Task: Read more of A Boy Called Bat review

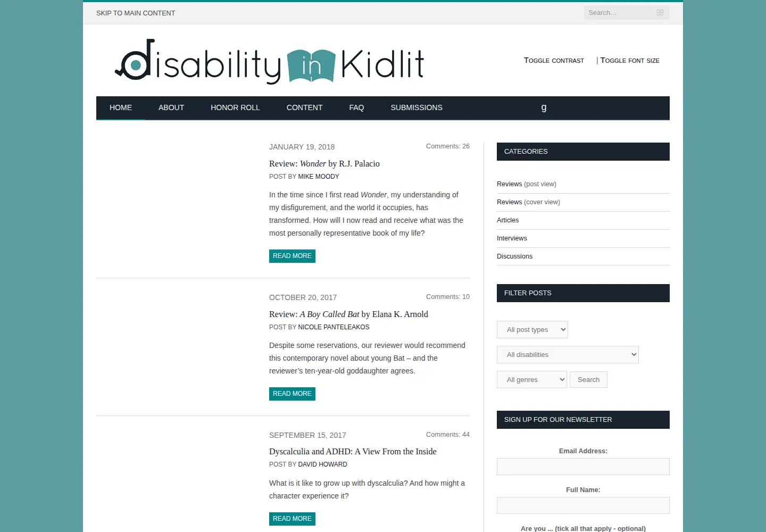Action: (x=292, y=394)
